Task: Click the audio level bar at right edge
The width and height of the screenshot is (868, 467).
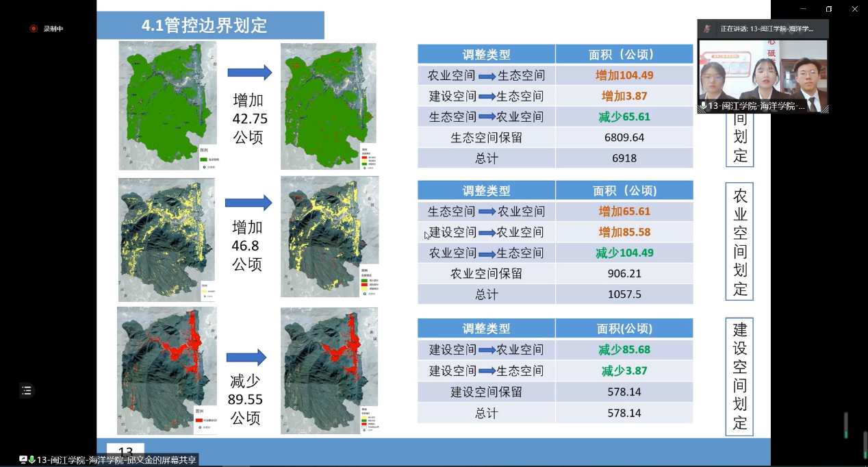Action: 846,425
